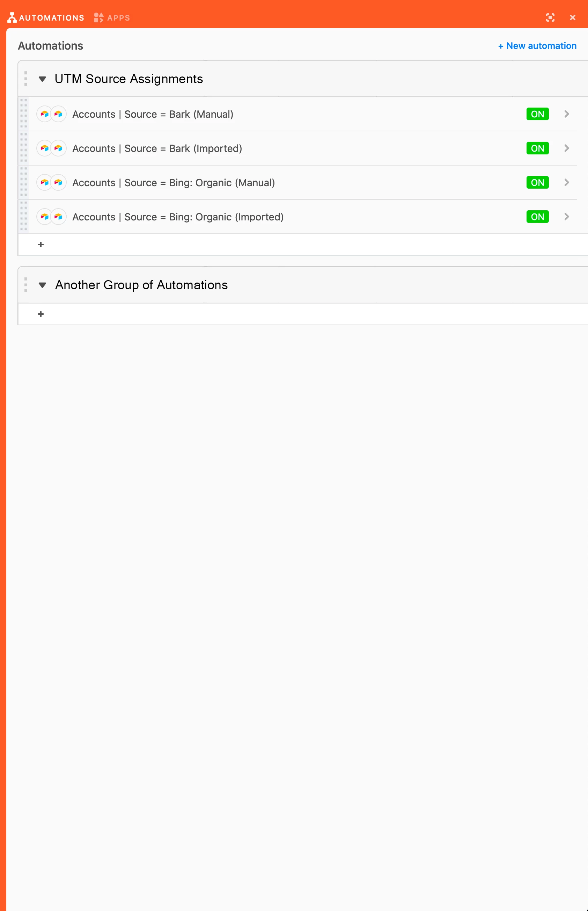This screenshot has height=911, width=588.
Task: Switch to the Apps tab
Action: pyautogui.click(x=112, y=17)
